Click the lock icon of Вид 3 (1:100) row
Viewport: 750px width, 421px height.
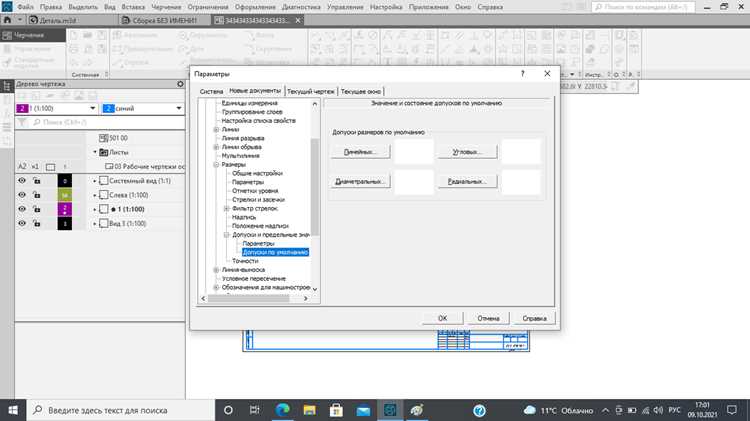click(36, 223)
